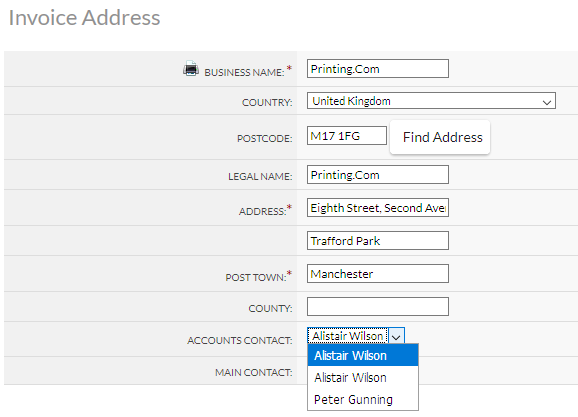Select highlighted Alistair Wilson option in list
578x417 pixels.
(363, 355)
